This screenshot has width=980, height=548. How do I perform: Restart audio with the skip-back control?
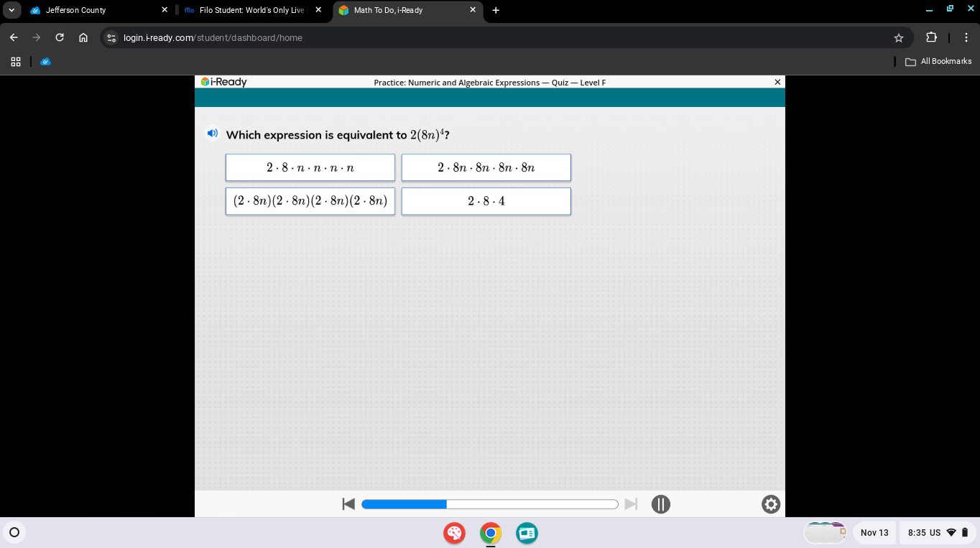click(x=348, y=504)
